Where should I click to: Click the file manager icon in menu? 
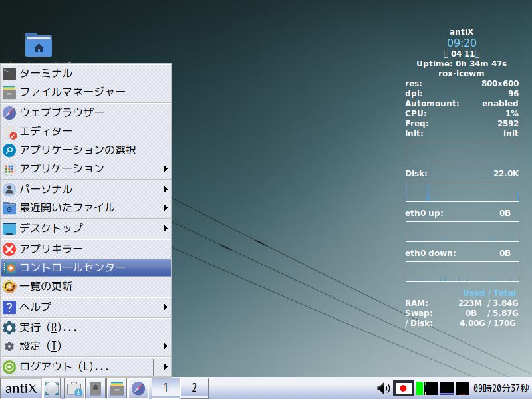(x=9, y=92)
